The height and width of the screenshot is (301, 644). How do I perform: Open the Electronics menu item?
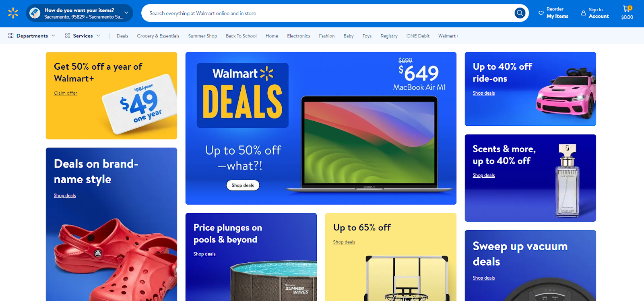tap(299, 36)
